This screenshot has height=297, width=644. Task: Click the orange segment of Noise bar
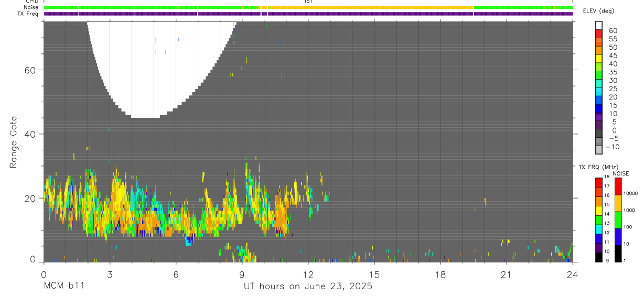click(371, 7)
